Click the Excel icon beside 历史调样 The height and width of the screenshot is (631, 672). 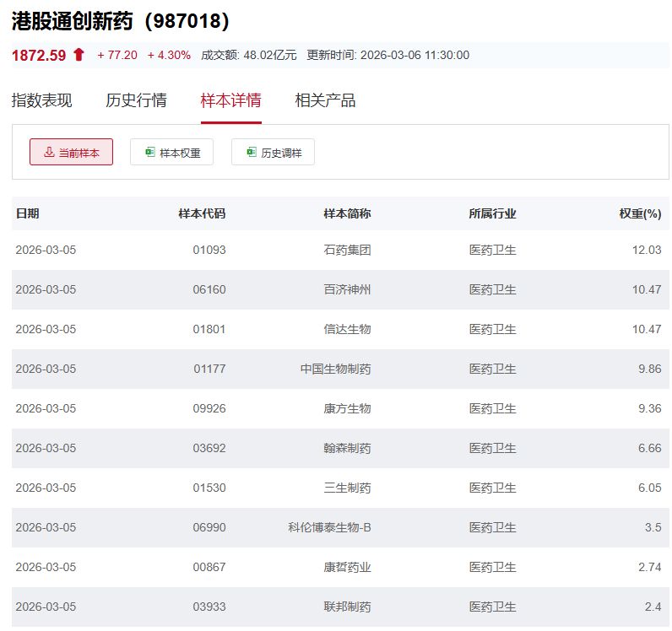point(252,153)
